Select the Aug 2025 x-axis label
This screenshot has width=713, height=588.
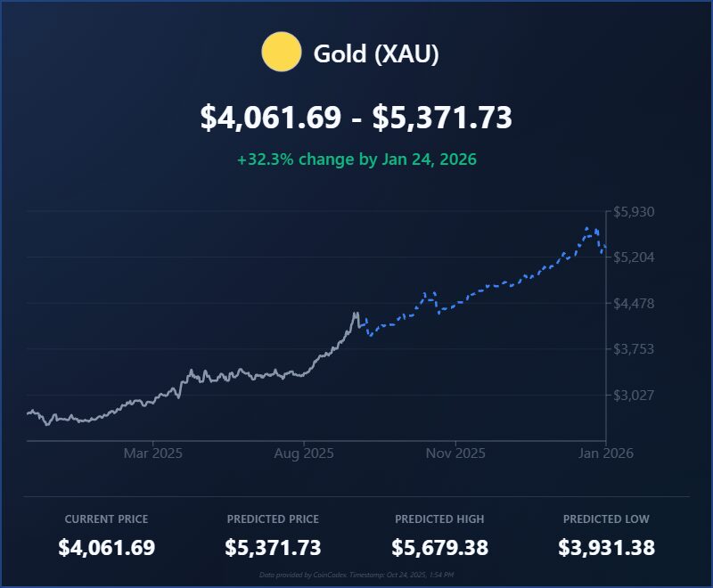304,453
